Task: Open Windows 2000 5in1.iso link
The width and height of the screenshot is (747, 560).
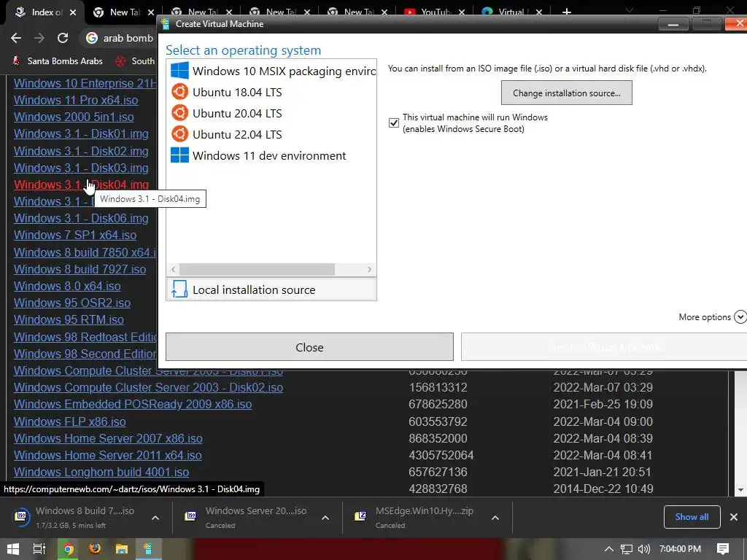Action: point(74,117)
